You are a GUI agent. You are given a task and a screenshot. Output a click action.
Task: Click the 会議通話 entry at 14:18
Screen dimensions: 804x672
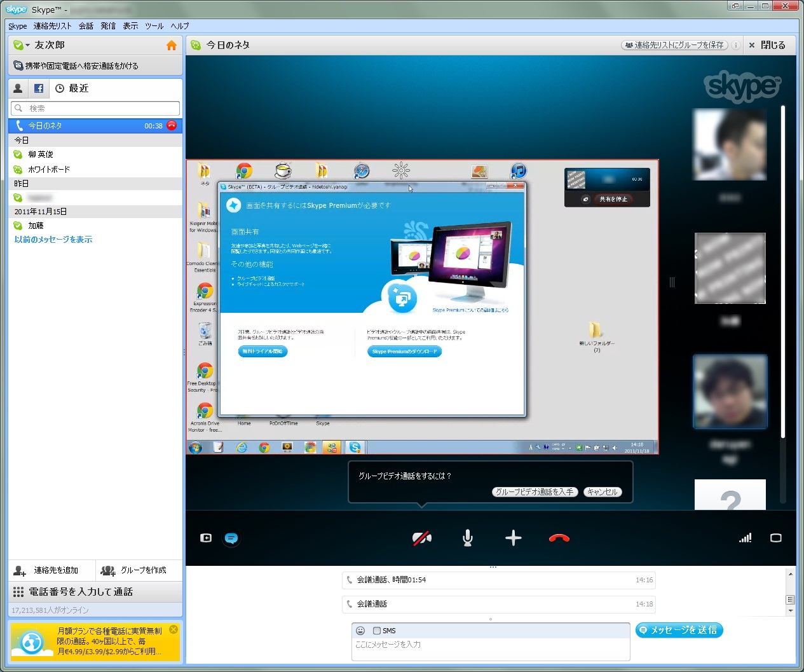[x=498, y=604]
